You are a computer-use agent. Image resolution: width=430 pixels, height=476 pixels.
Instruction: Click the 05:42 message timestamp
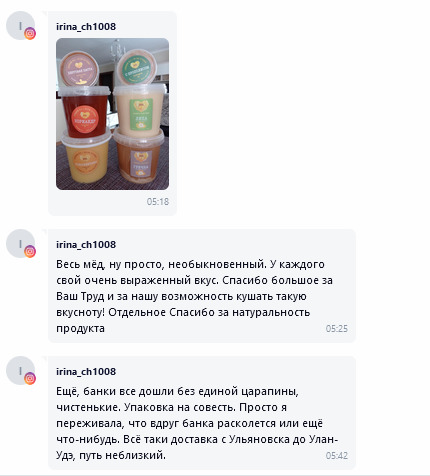point(337,456)
